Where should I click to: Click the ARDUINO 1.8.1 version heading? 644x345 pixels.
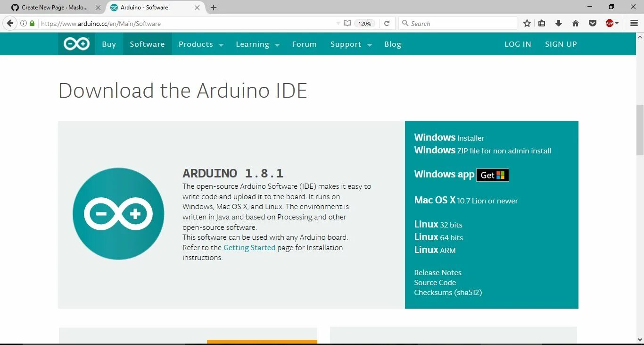click(x=233, y=173)
